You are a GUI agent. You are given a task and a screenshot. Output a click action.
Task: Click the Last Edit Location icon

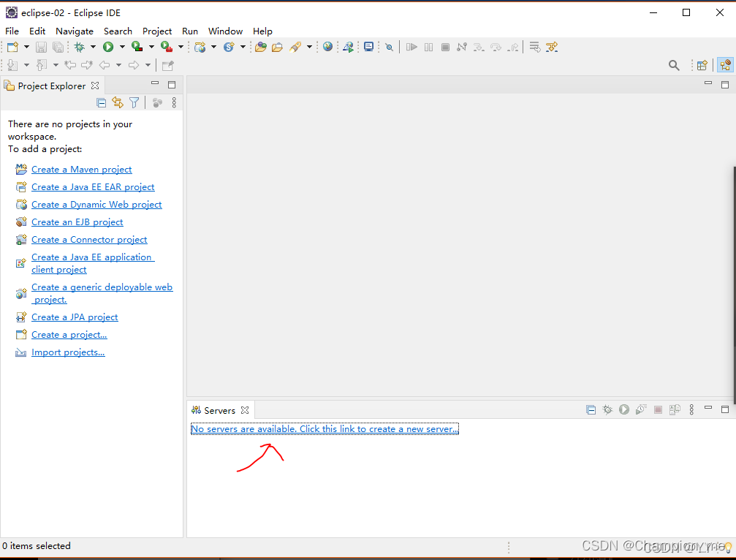click(70, 65)
